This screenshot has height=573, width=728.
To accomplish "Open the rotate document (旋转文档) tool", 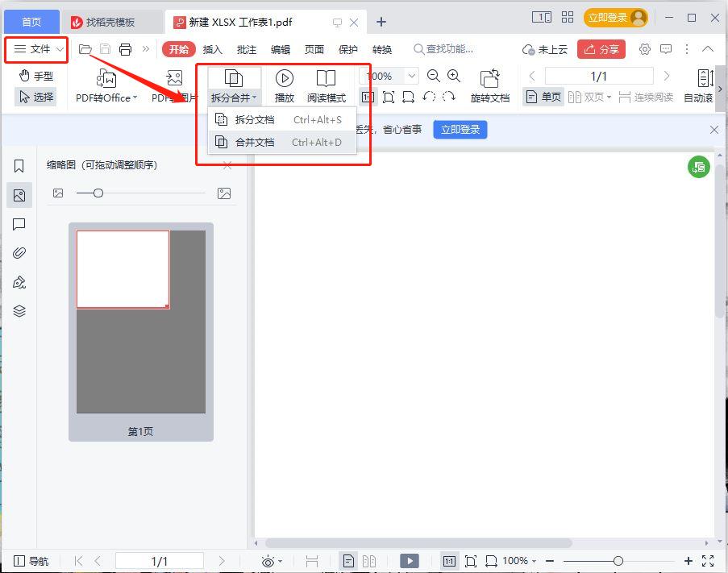I will point(489,79).
